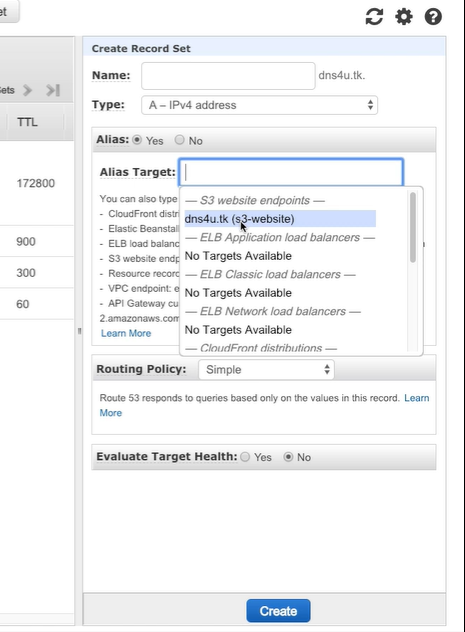The image size is (465, 632).
Task: Click the CloudFront distributions group header
Action: (261, 348)
